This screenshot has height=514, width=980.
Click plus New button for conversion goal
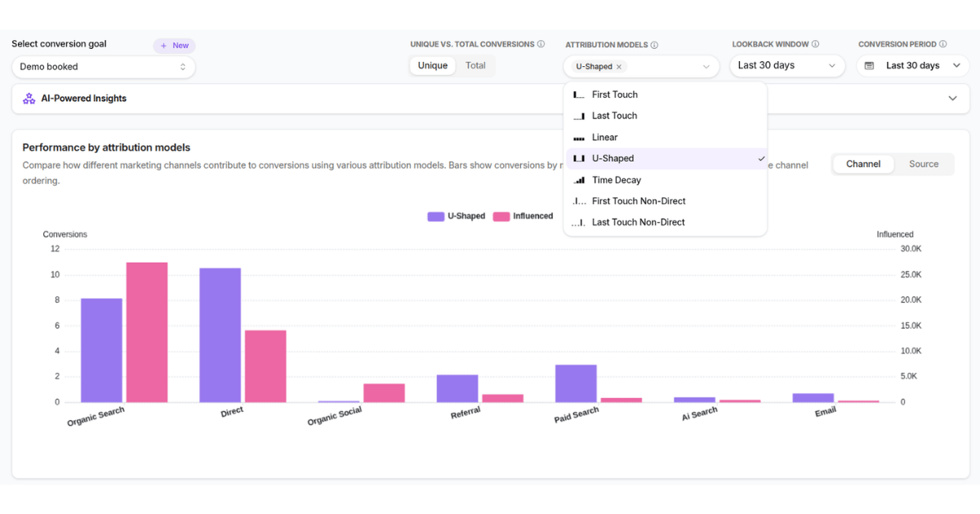[x=174, y=46]
